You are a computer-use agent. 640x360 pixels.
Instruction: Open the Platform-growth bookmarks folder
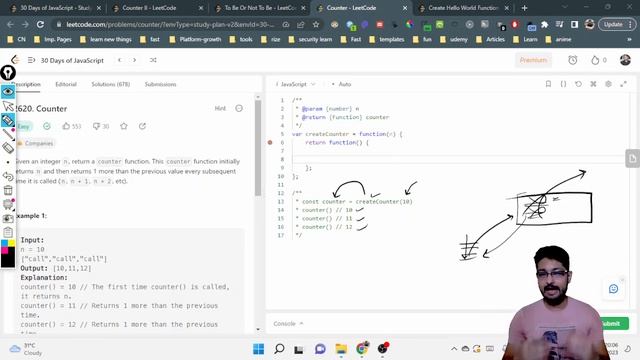tap(195, 40)
